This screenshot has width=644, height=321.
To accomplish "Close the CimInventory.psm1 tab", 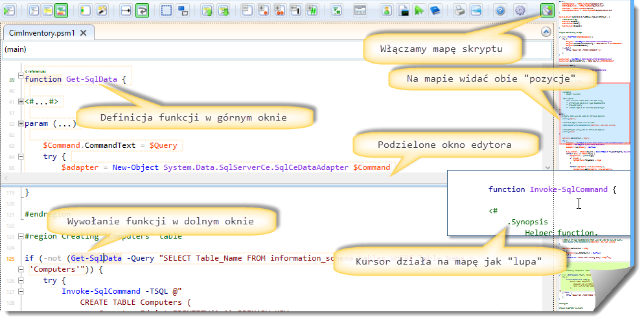I will [84, 32].
